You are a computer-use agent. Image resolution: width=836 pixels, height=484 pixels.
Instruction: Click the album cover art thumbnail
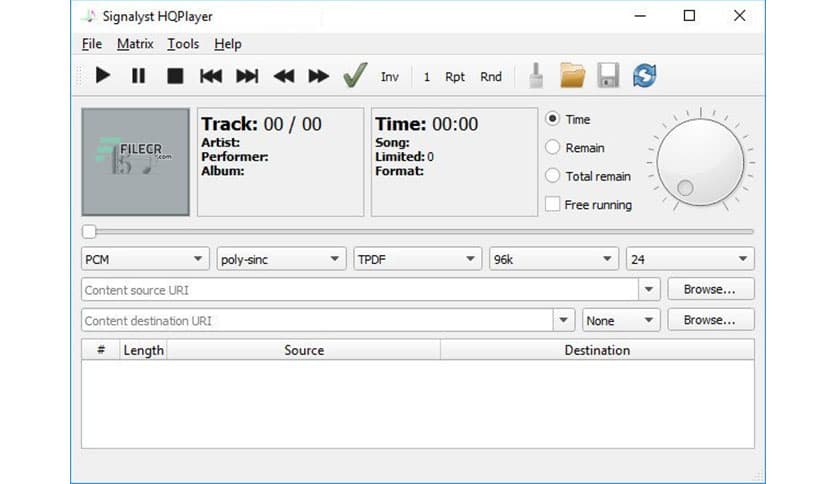pyautogui.click(x=135, y=162)
